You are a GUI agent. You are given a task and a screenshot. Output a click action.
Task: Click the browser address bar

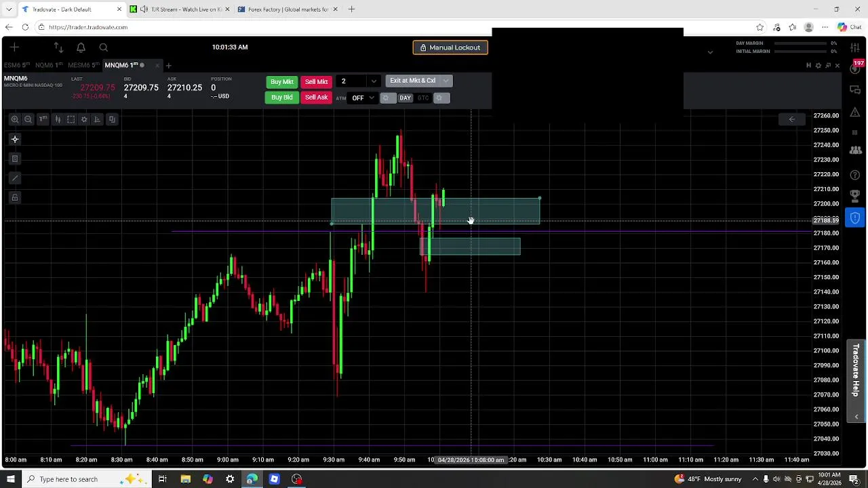point(393,27)
